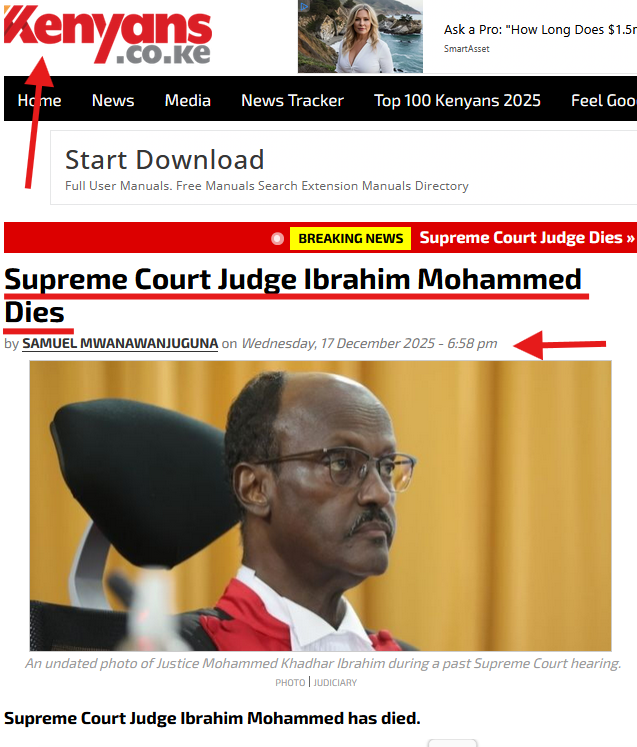This screenshot has width=637, height=747.
Task: Click the BREAKING NEWS yellow badge
Action: (x=350, y=238)
